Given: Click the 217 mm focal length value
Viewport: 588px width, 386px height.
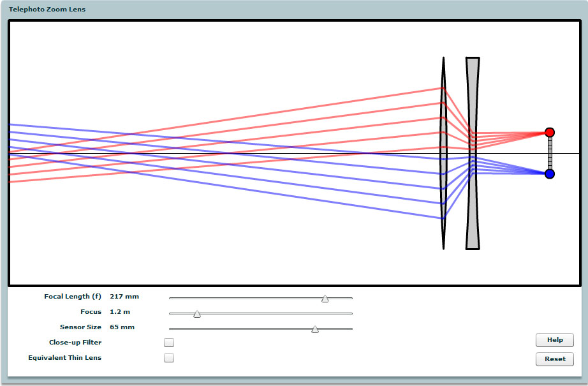Looking at the screenshot, I should coord(124,297).
